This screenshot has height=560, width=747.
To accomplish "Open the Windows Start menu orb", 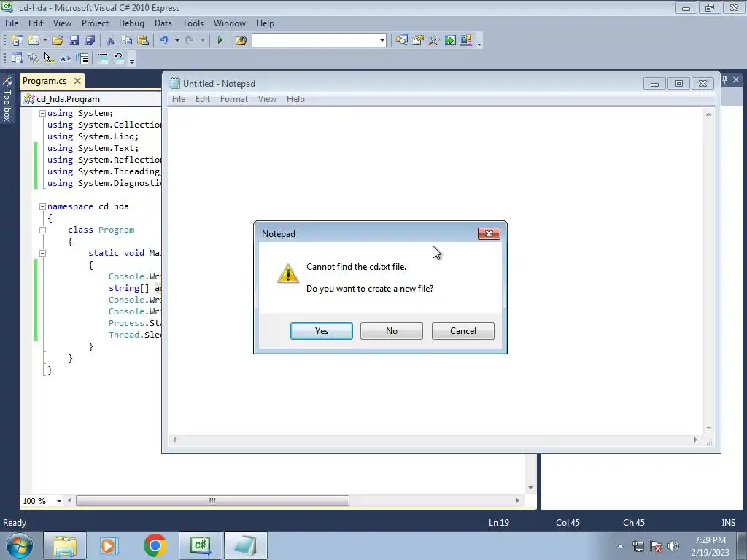I will click(x=20, y=545).
